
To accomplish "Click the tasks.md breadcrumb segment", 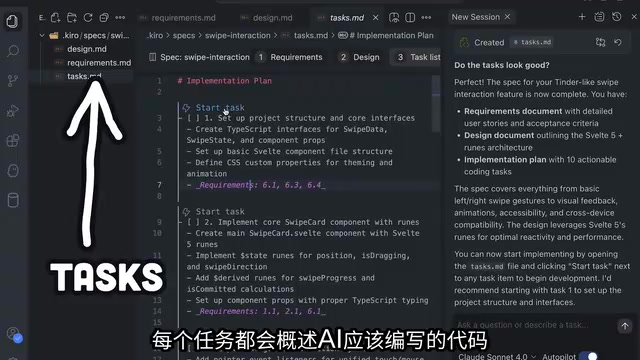I will [311, 36].
